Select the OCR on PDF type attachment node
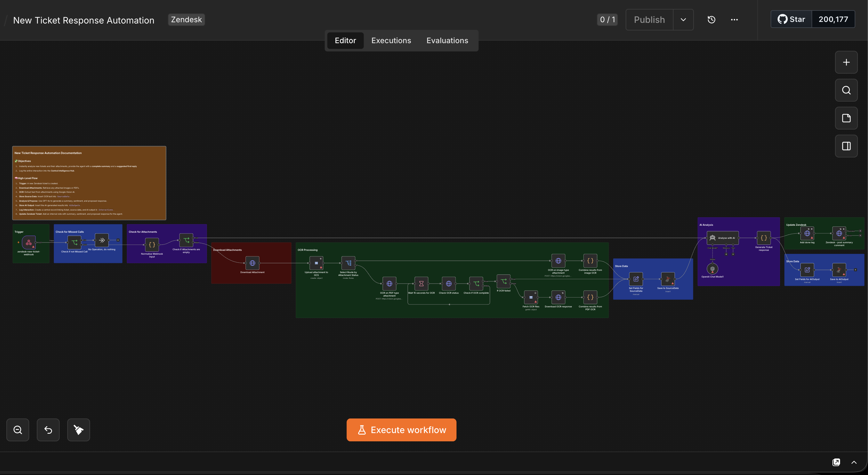 (390, 284)
